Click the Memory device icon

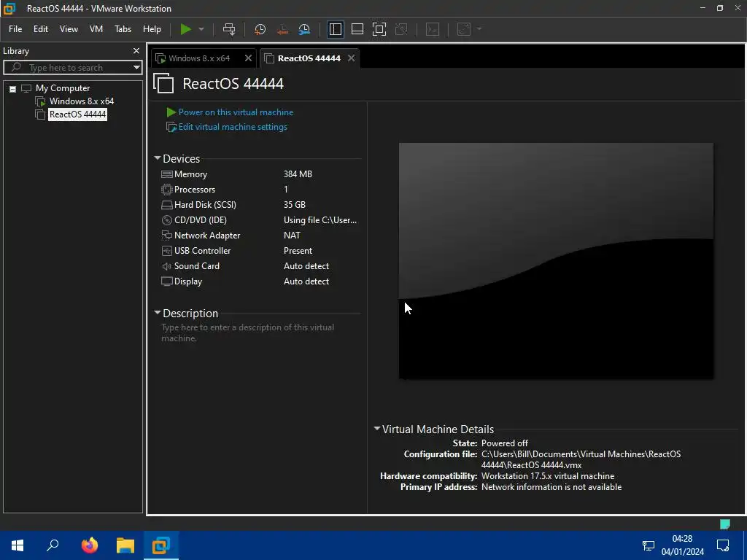click(x=167, y=174)
